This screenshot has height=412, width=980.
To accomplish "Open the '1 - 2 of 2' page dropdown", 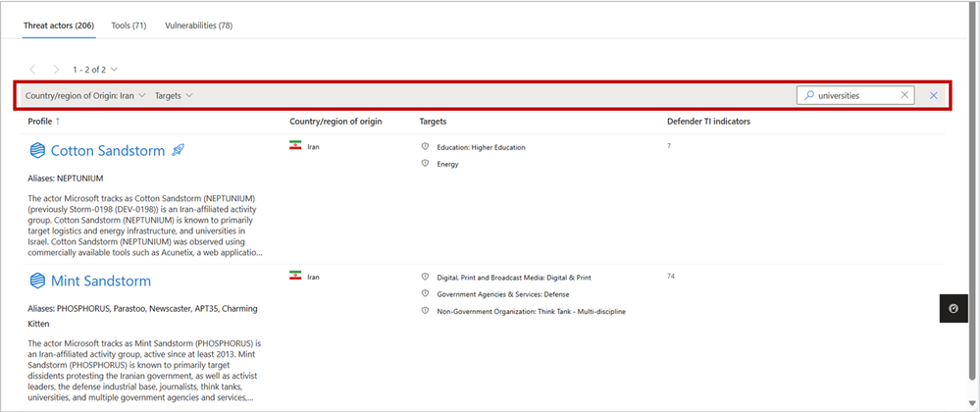I will pos(94,70).
